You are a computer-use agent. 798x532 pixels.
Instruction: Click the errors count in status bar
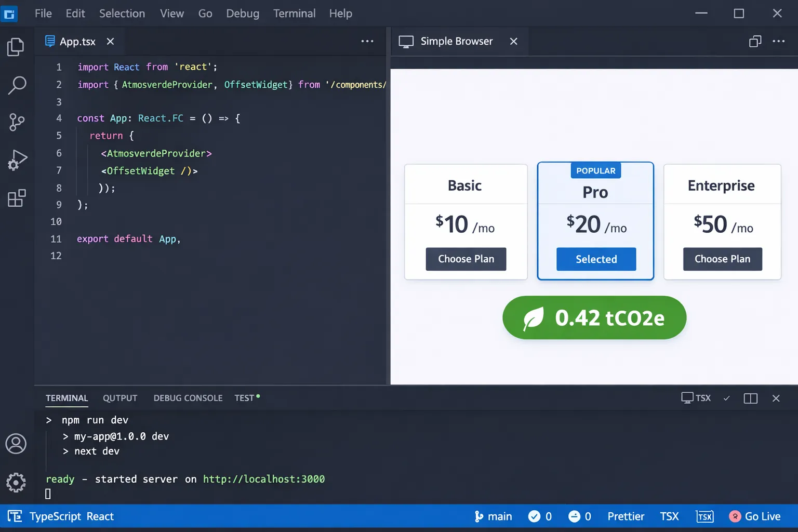540,516
